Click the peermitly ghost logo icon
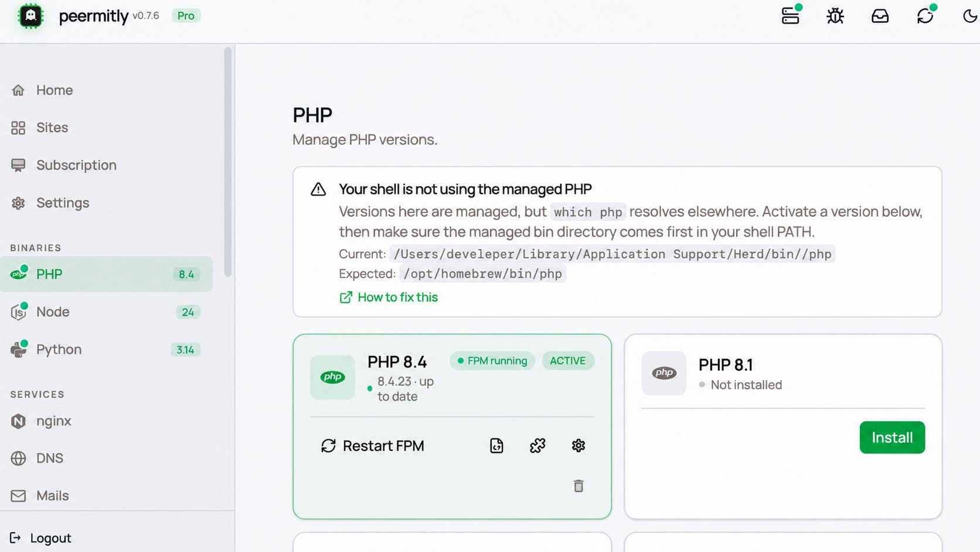980x552 pixels. (31, 16)
